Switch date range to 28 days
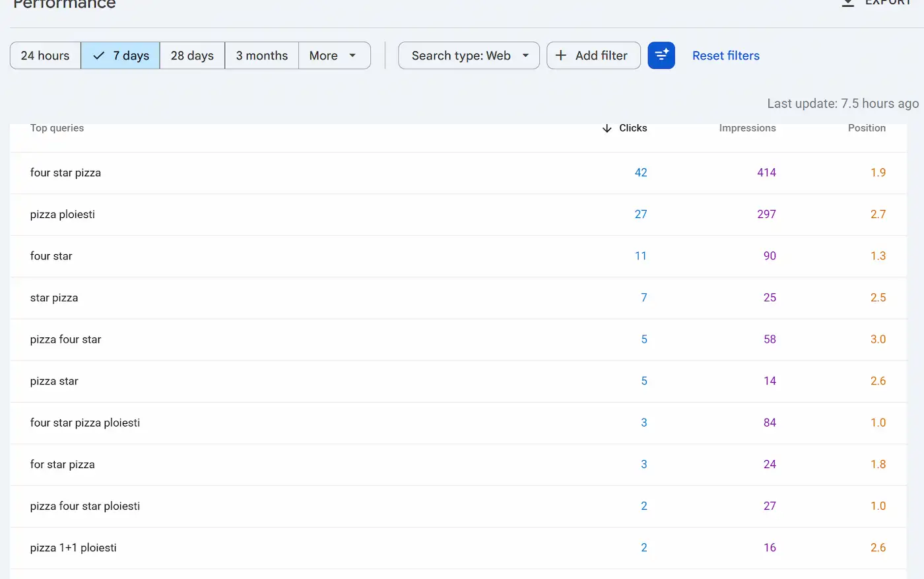The width and height of the screenshot is (924, 579). pos(192,55)
